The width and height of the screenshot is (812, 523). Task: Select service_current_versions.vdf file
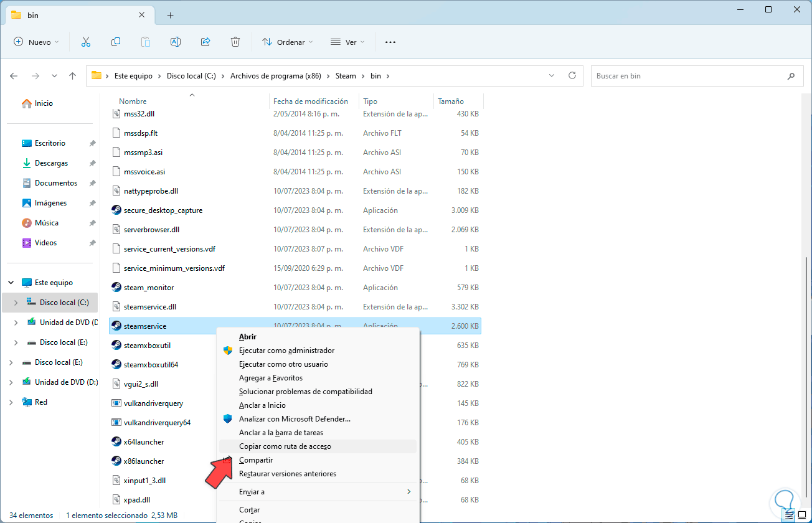coord(169,249)
